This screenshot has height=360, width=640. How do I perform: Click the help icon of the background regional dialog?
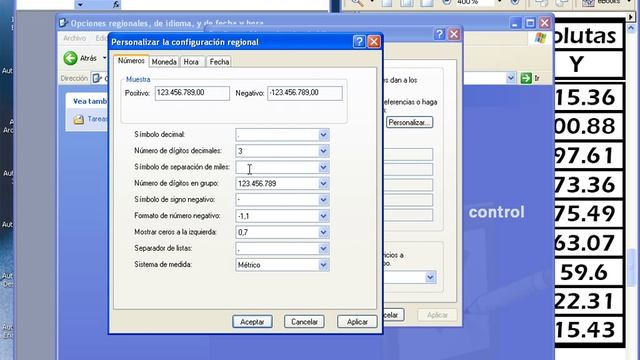[440, 34]
